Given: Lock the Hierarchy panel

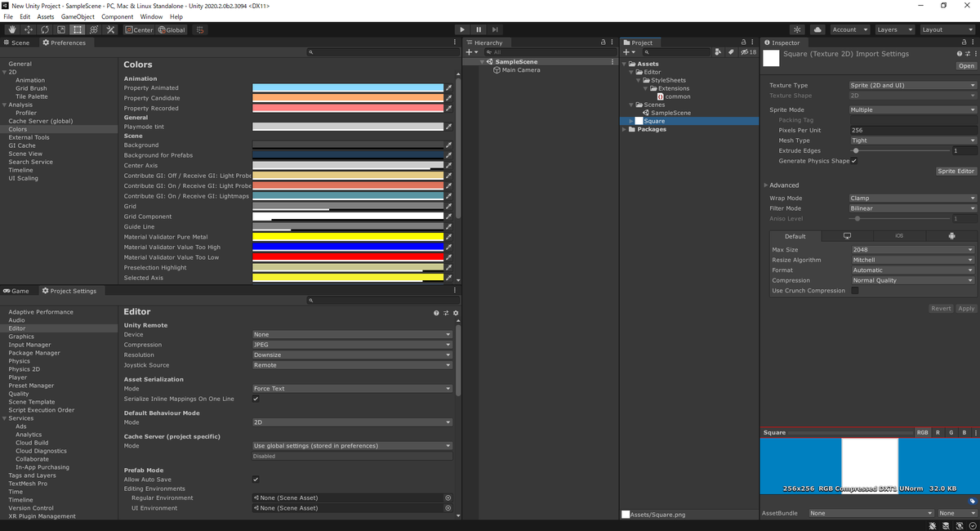Looking at the screenshot, I should click(x=604, y=42).
